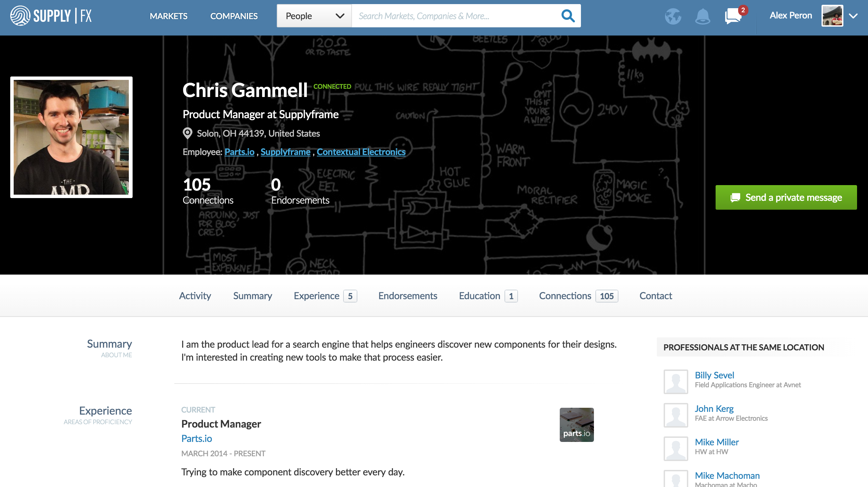Open the Markets navigation menu
Screen dimensions: 868x487
pyautogui.click(x=168, y=16)
